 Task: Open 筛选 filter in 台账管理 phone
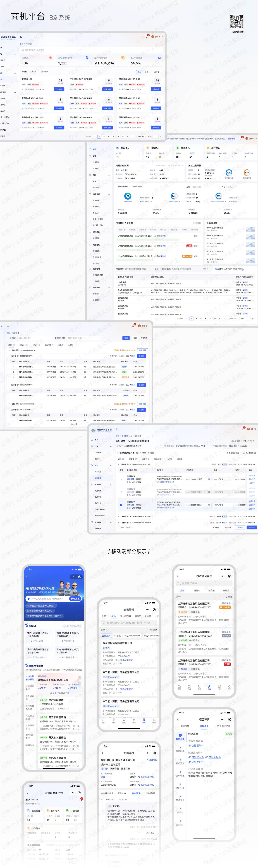[154, 630]
